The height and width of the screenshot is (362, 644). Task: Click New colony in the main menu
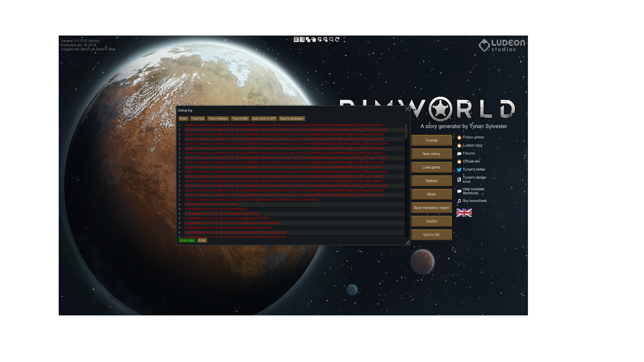point(431,154)
